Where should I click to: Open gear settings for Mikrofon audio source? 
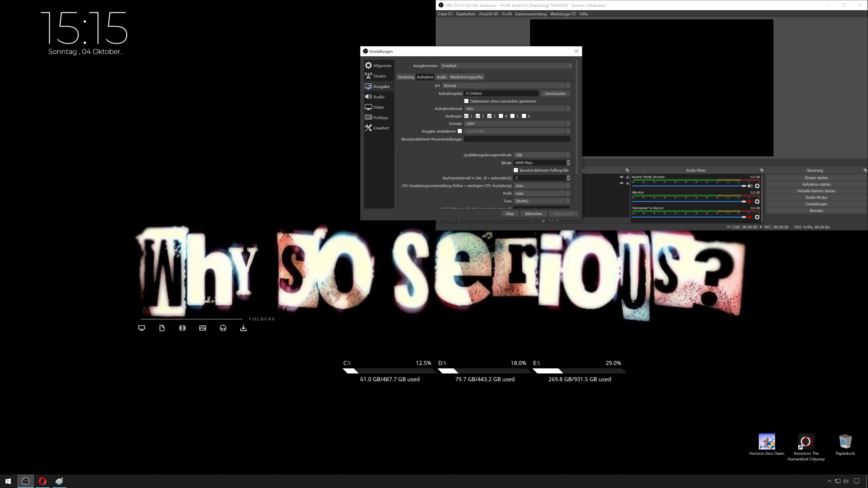point(757,201)
